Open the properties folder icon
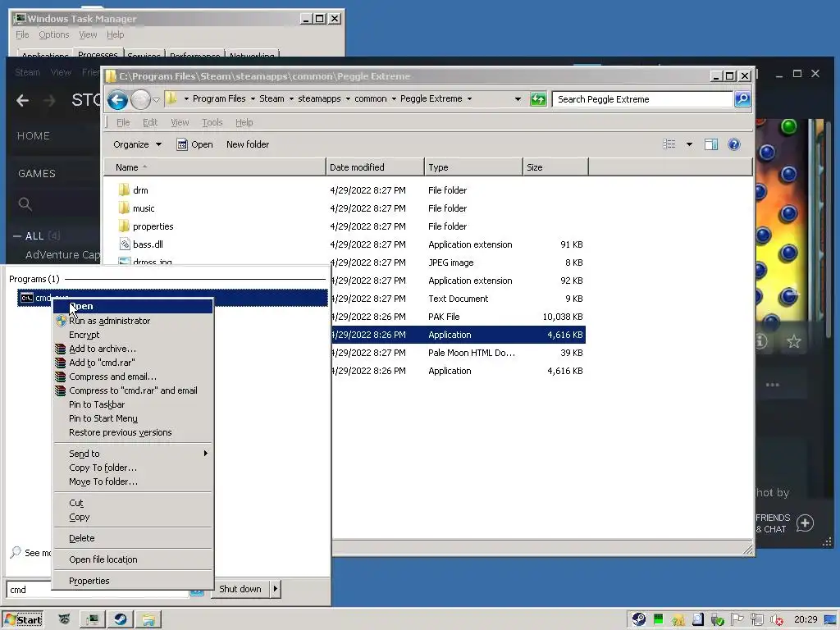Image resolution: width=840 pixels, height=630 pixels. [125, 226]
